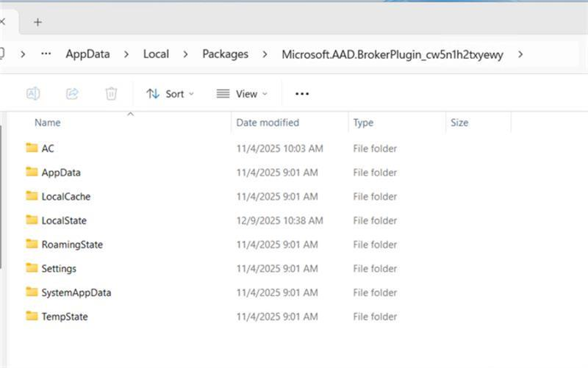Open the See more three-dots menu

click(x=302, y=94)
